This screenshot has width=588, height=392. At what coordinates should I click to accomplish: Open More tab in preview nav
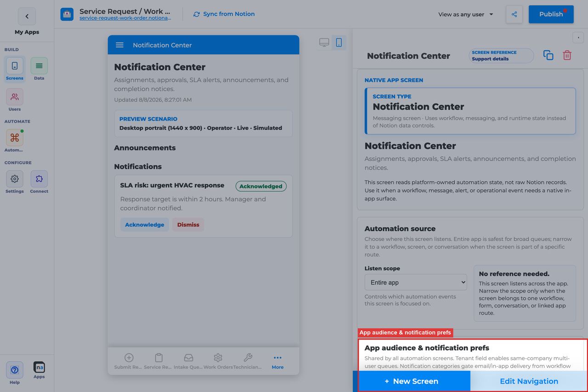tap(277, 361)
